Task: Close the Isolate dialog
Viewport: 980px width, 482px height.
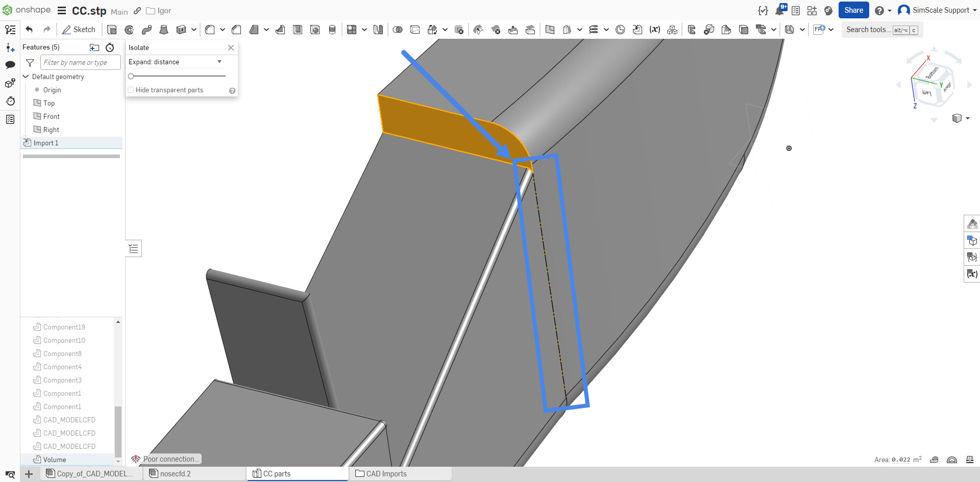Action: point(231,47)
